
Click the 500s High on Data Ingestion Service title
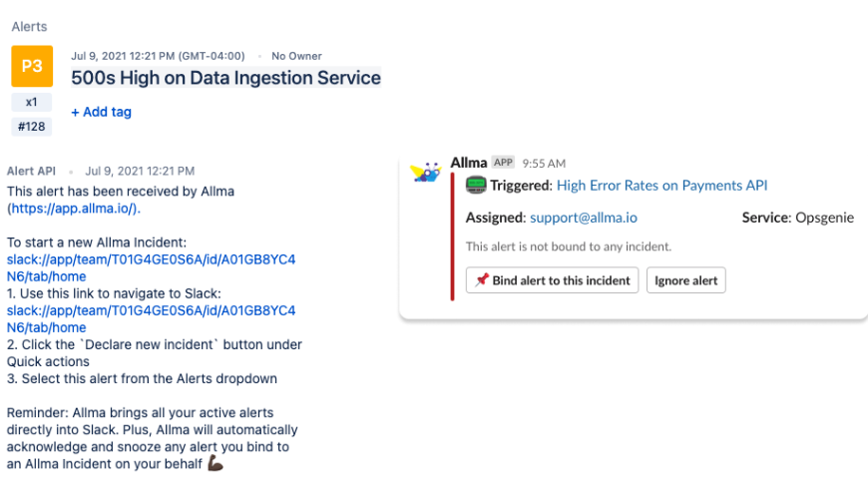(225, 78)
